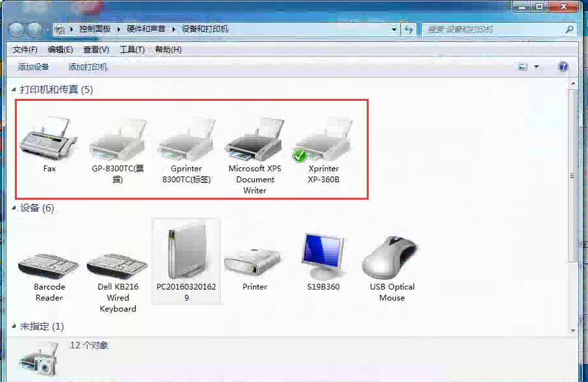Collapse the 打印机和传真 (5) group

coord(14,90)
